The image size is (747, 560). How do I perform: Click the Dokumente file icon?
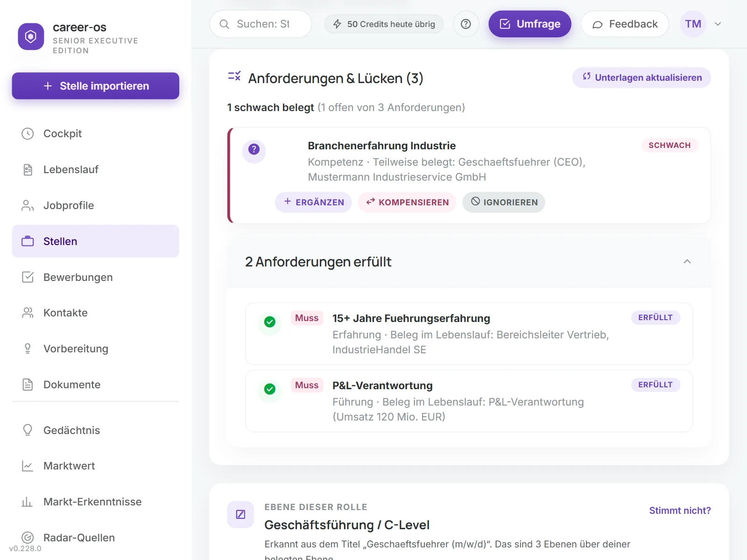pos(28,385)
